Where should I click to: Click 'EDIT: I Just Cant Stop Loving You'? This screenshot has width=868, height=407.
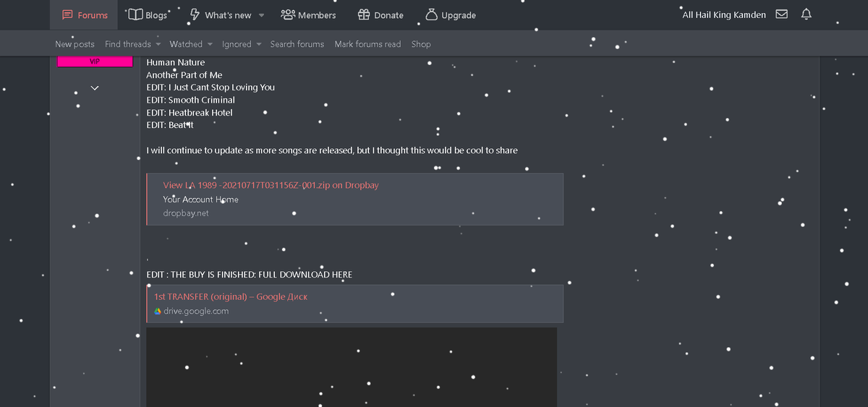click(x=210, y=87)
